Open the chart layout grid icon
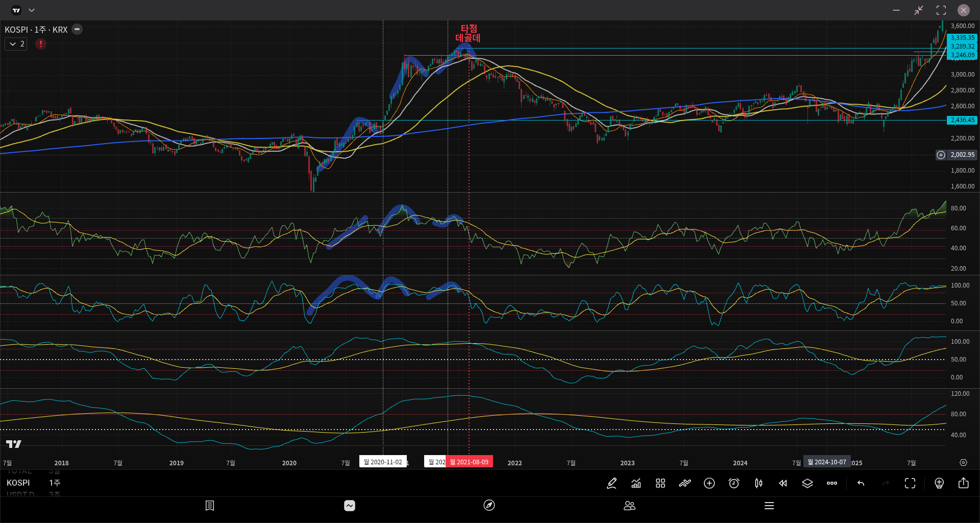 tap(660, 483)
